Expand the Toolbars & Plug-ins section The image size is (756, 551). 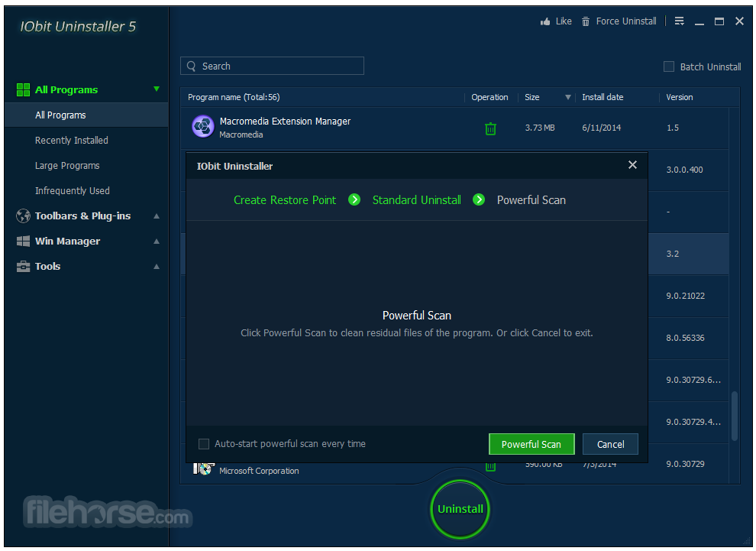point(157,216)
